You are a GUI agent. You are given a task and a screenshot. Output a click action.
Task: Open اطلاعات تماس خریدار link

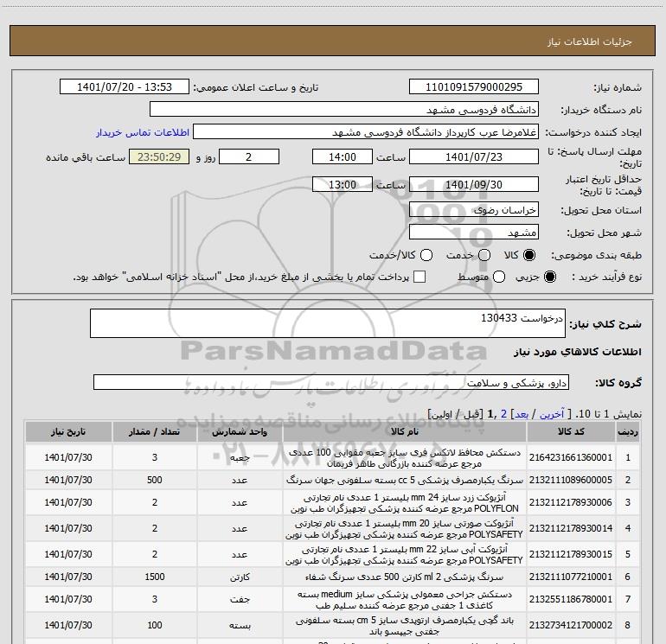pos(143,132)
